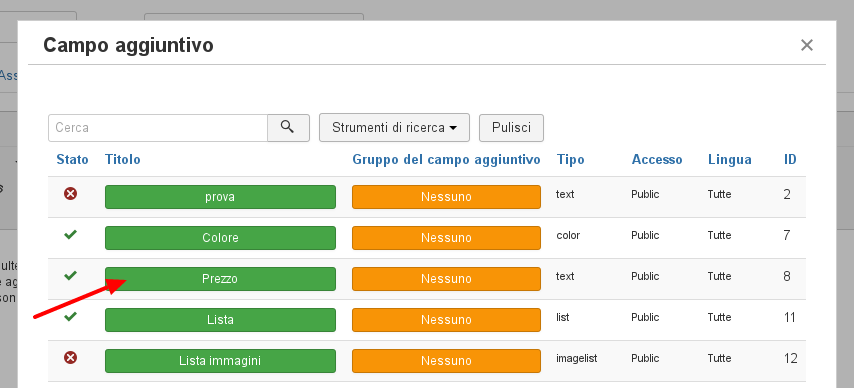Sort by Tipo column header
Image resolution: width=854 pixels, height=388 pixels.
pos(570,160)
